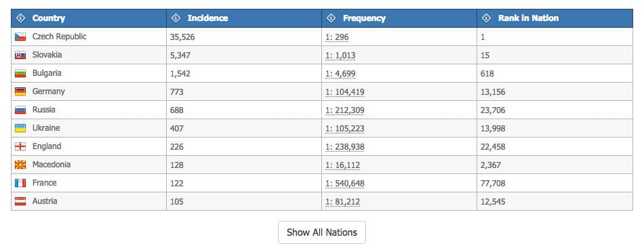Click the frequency link 1: 4,699
This screenshot has height=252, width=644.
click(340, 74)
